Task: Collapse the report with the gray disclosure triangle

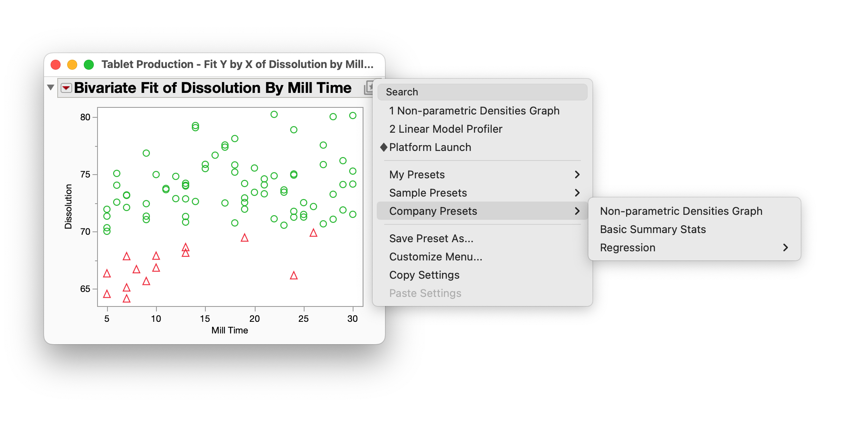Action: pos(50,87)
